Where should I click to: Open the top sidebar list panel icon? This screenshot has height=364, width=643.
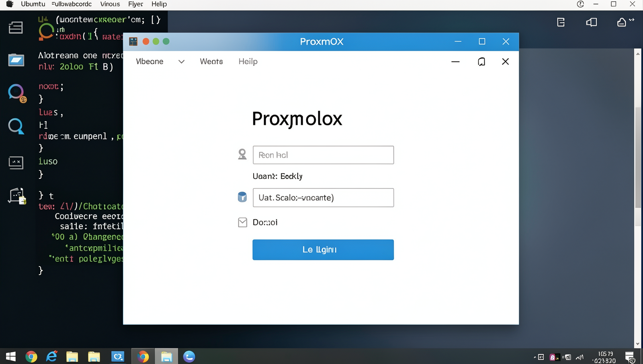click(16, 28)
